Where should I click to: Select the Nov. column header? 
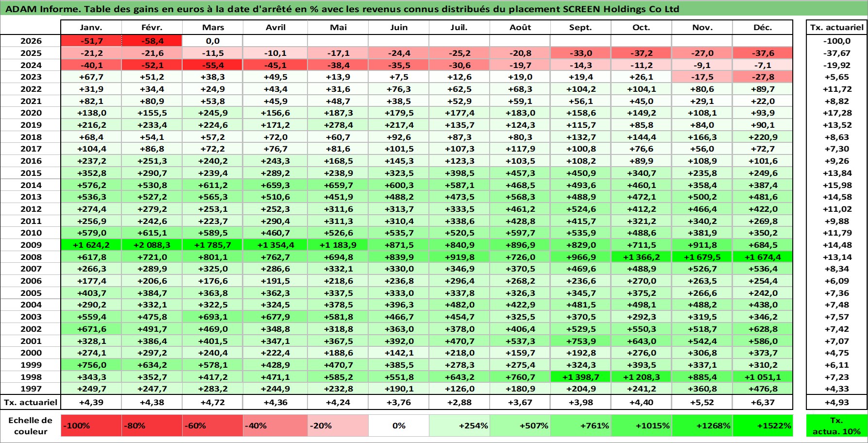tap(702, 28)
